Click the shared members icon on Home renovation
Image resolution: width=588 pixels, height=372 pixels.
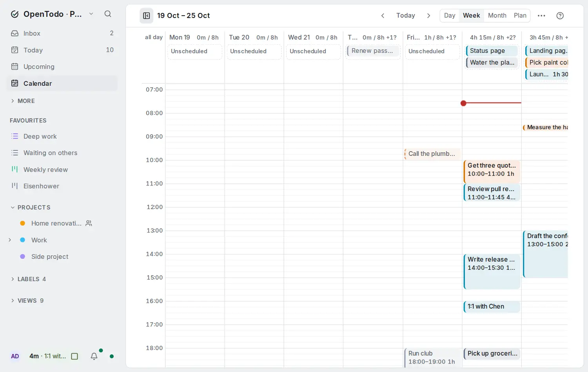click(89, 223)
